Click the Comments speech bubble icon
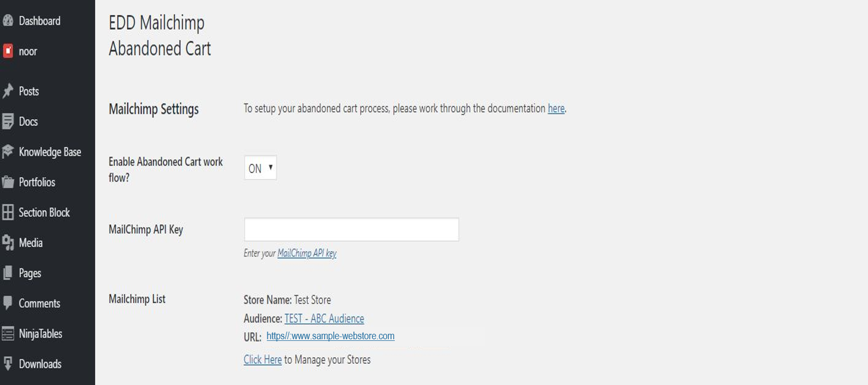868x385 pixels. (8, 303)
